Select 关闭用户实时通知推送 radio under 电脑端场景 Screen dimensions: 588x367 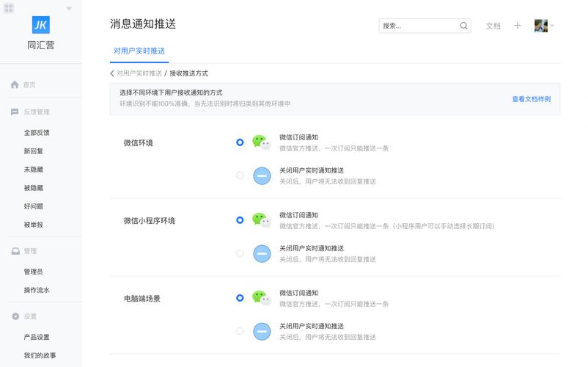pos(240,331)
